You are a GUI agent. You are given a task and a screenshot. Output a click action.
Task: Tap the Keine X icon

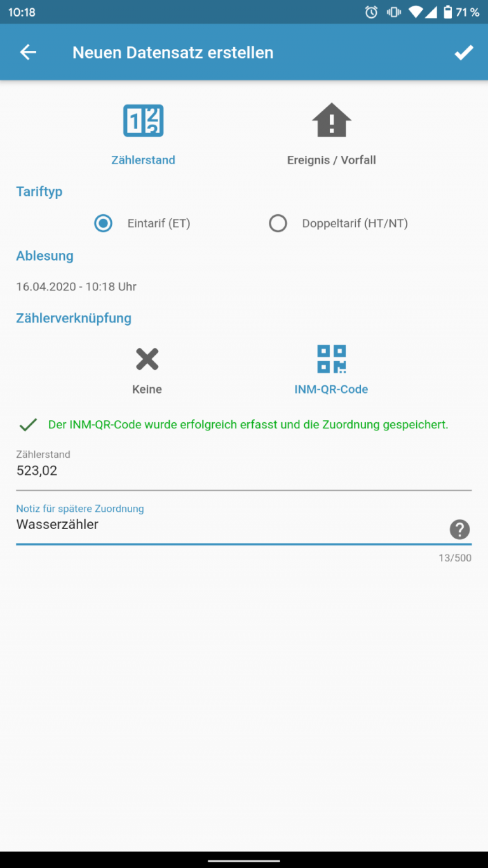pyautogui.click(x=147, y=359)
